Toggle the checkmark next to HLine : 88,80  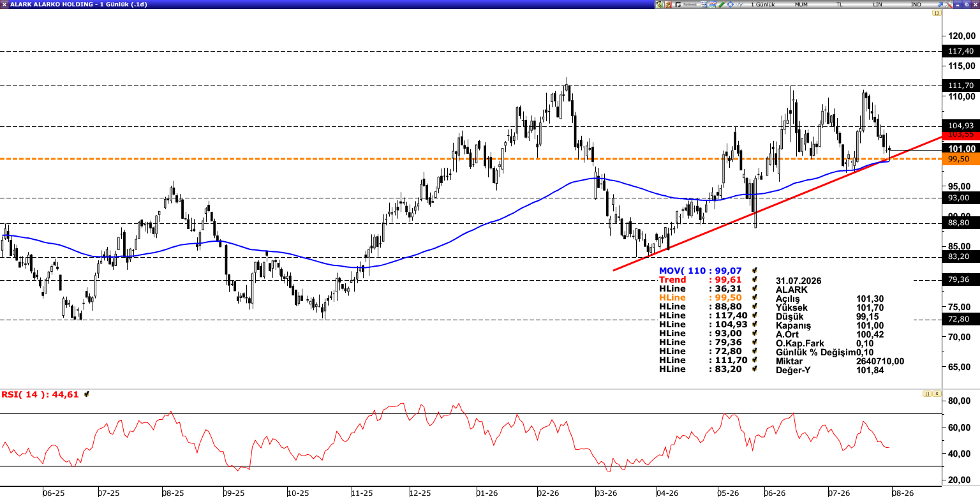tap(755, 307)
